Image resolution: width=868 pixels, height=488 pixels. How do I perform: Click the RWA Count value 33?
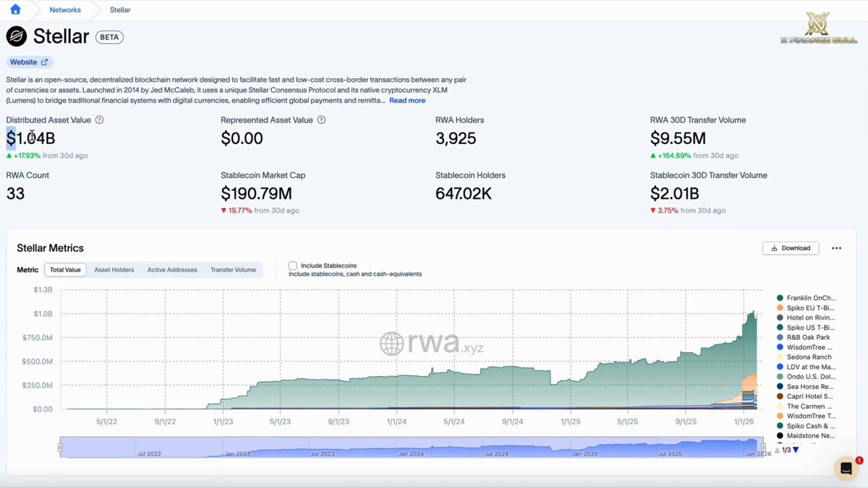pos(15,194)
